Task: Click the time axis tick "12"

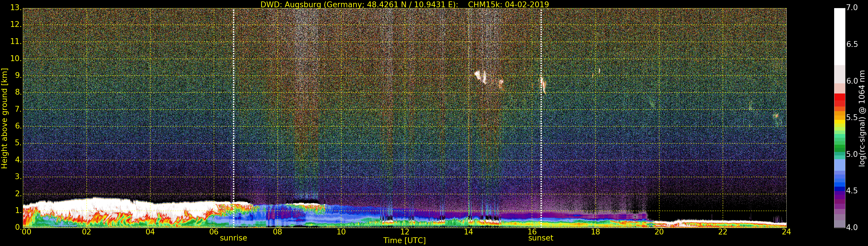Action: coord(405,232)
